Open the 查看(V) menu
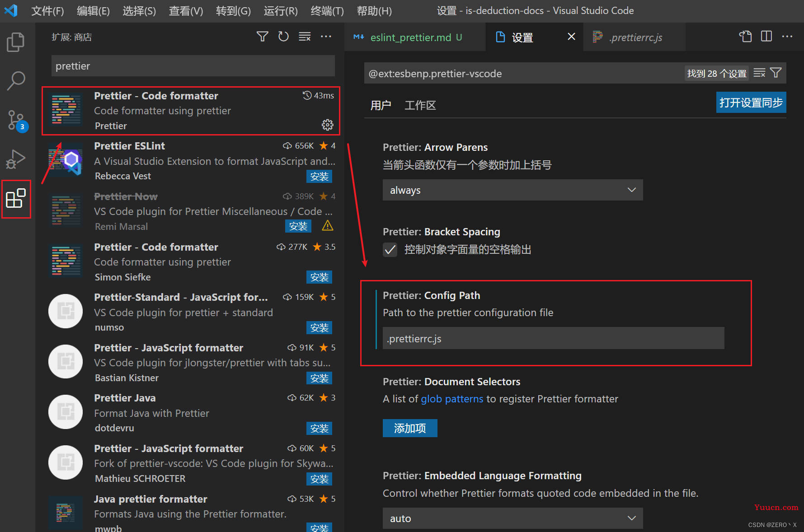This screenshot has width=804, height=532. [186, 11]
